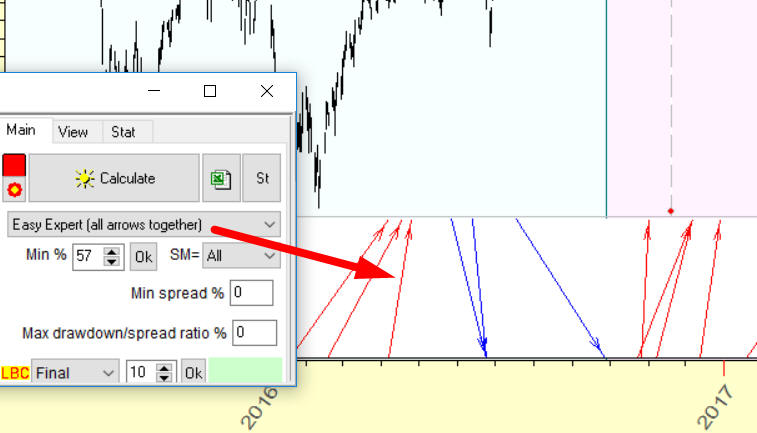Click the St button
This screenshot has width=757, height=433.
pyautogui.click(x=262, y=178)
